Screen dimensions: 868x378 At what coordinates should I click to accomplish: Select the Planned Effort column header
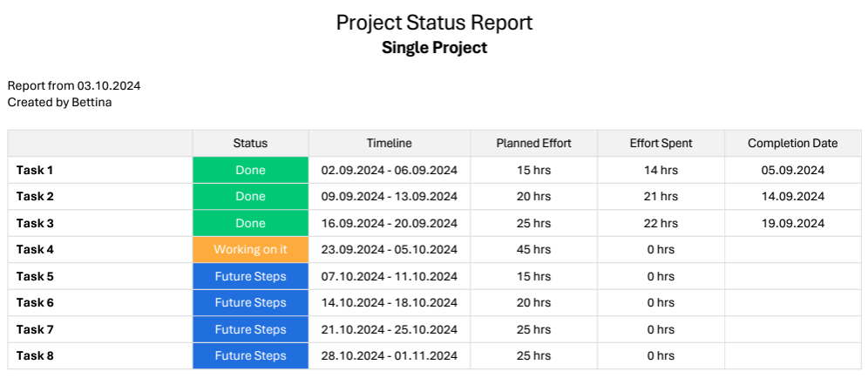click(x=533, y=143)
